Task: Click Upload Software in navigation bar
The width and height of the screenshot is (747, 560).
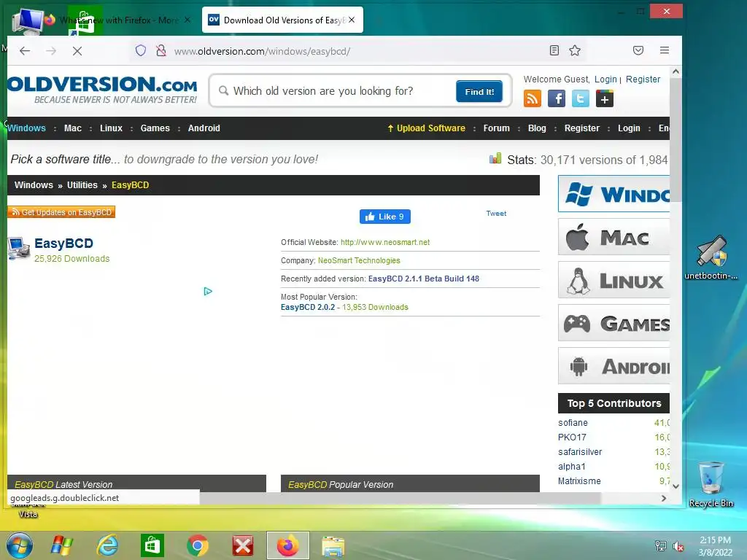Action: 426,128
